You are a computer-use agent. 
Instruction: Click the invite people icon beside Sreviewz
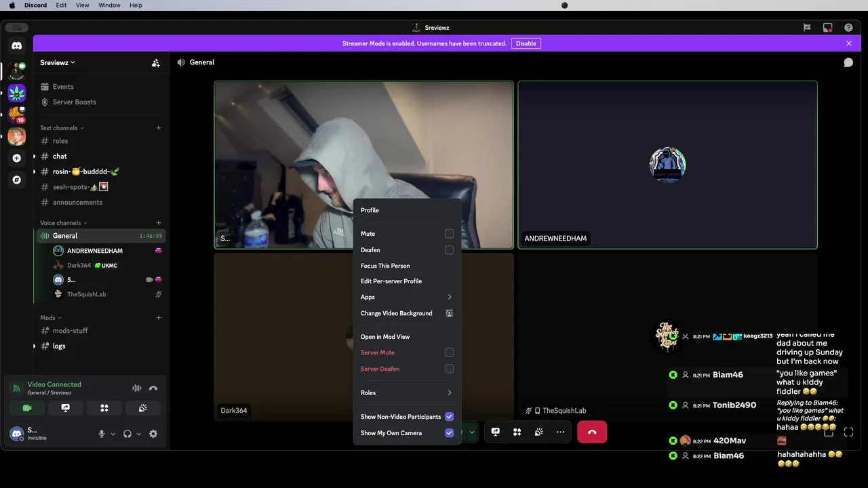pyautogui.click(x=155, y=62)
